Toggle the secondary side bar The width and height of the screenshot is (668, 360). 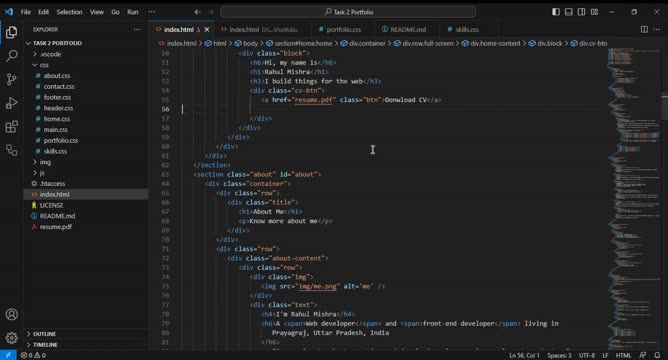point(582,12)
